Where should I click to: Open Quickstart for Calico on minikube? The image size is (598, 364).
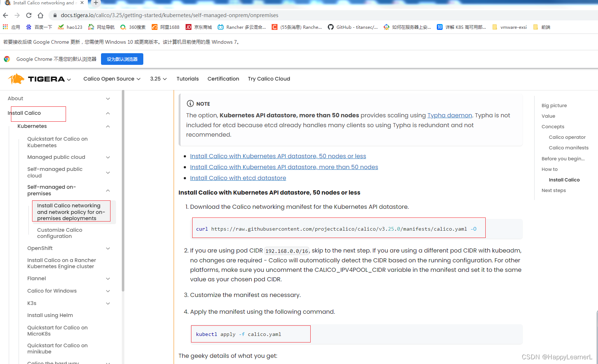click(57, 348)
